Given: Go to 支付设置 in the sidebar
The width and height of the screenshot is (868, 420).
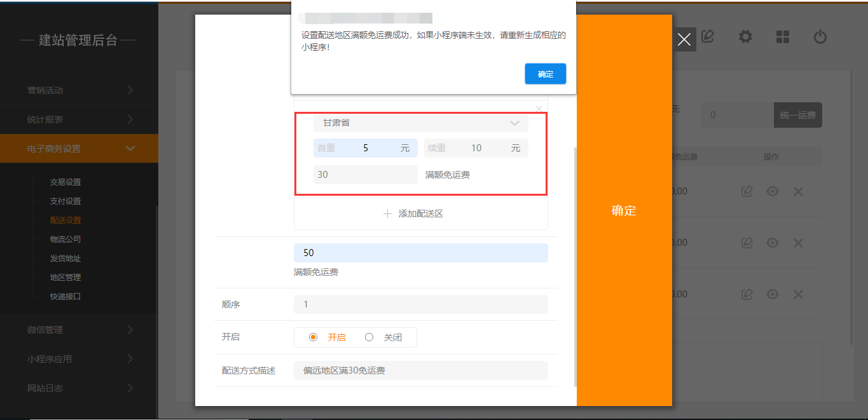Looking at the screenshot, I should click(65, 201).
